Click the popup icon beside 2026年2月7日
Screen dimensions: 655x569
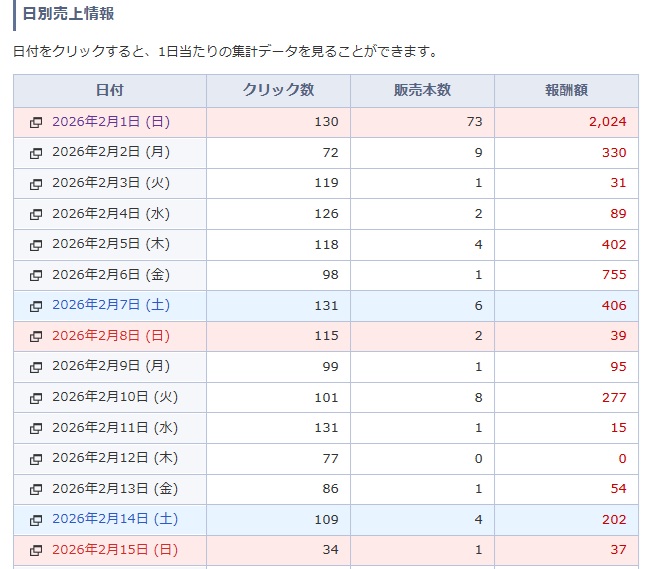(36, 306)
